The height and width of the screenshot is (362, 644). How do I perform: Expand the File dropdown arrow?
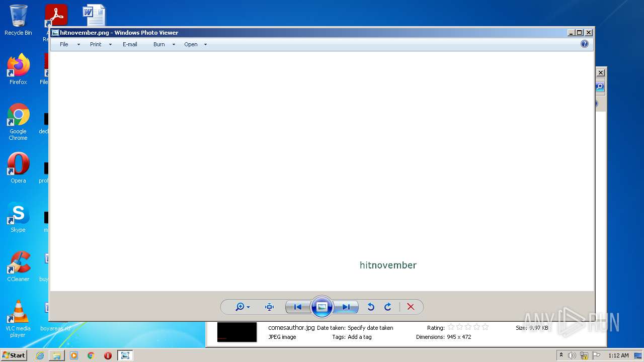pos(78,45)
